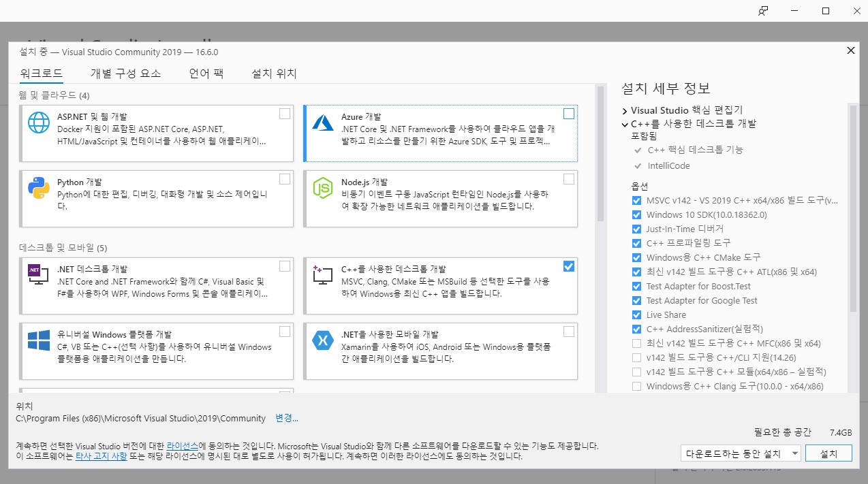Image resolution: width=868 pixels, height=484 pixels.
Task: Click the install location path text
Action: tap(140, 418)
